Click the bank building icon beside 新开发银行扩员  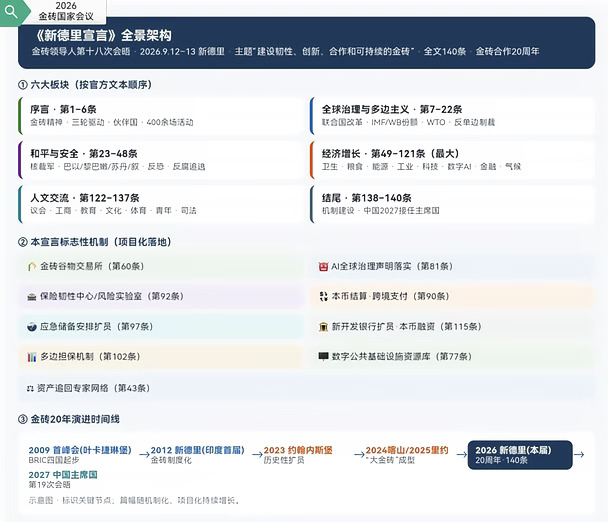pos(323,327)
